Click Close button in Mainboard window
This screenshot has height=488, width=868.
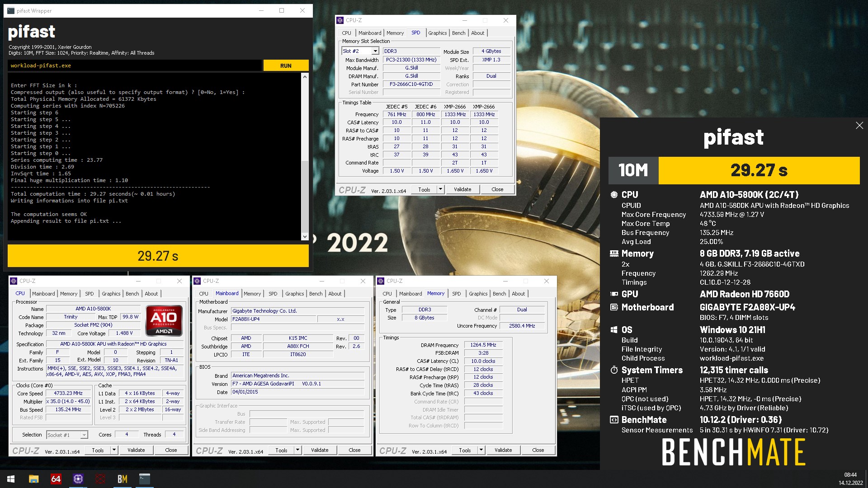tap(354, 450)
